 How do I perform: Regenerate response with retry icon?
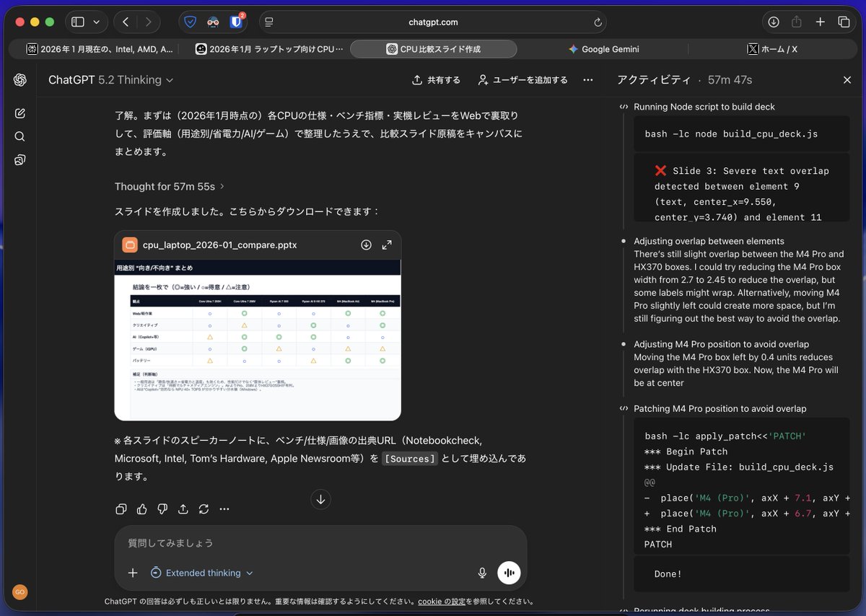click(204, 509)
